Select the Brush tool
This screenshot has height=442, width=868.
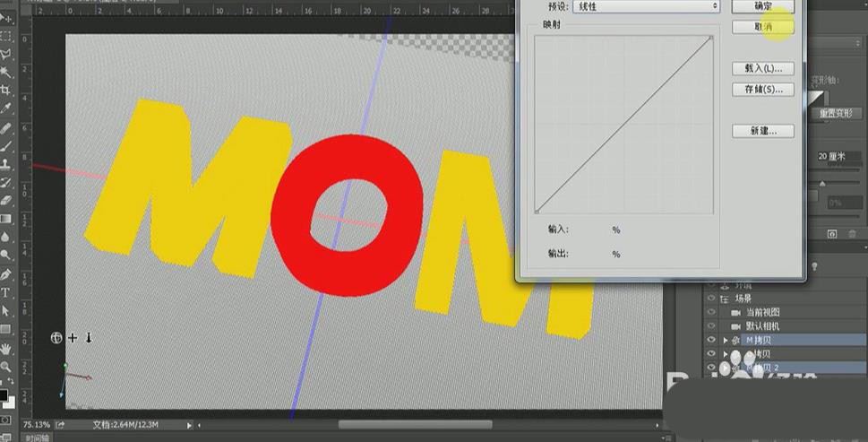[6, 147]
